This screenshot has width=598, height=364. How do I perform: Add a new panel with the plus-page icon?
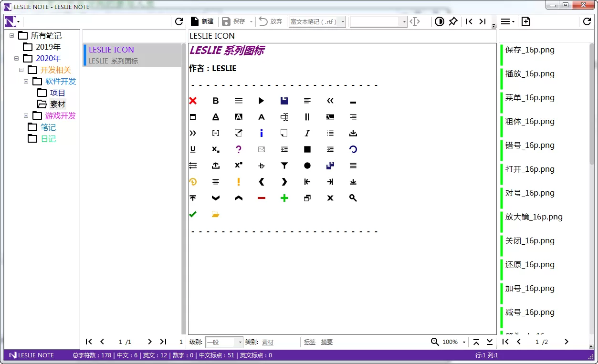click(x=525, y=21)
